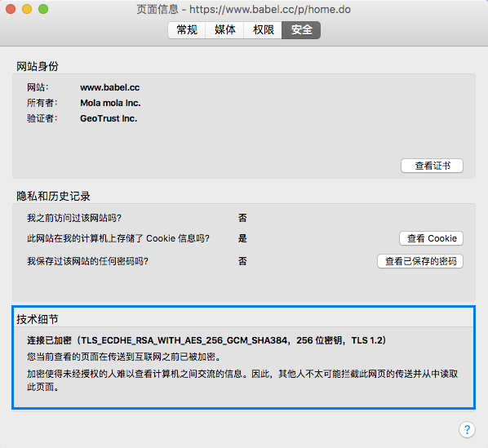Click the Cookie storage question text

click(x=118, y=238)
